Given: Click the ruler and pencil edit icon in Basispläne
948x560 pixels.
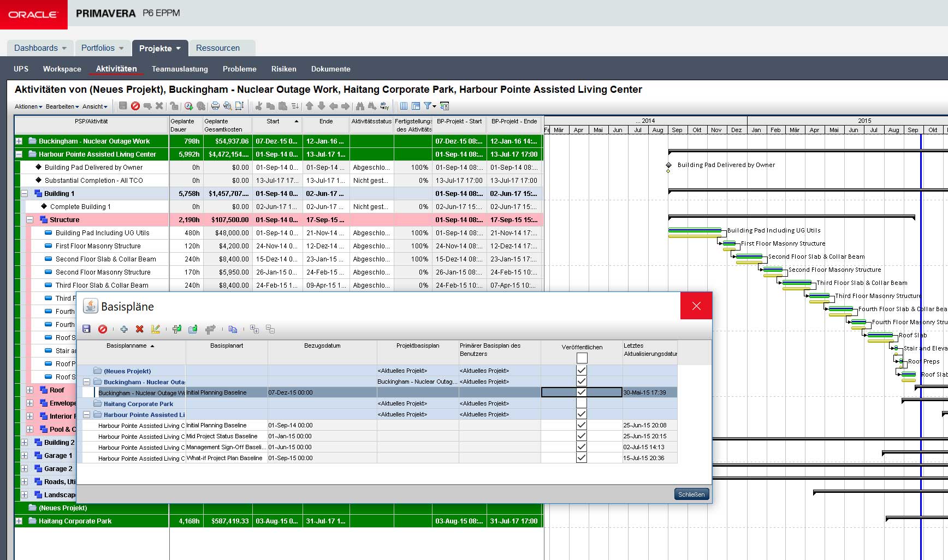Looking at the screenshot, I should pyautogui.click(x=156, y=329).
